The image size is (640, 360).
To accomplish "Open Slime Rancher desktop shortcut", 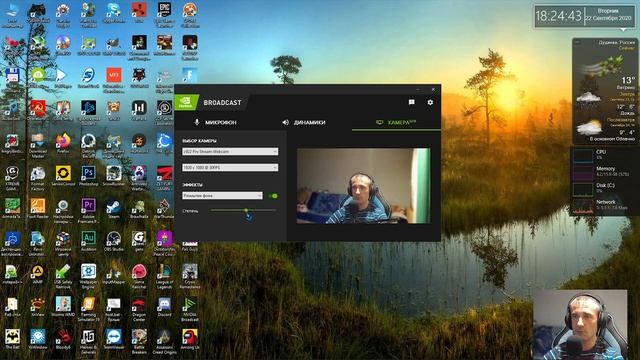I will [139, 276].
